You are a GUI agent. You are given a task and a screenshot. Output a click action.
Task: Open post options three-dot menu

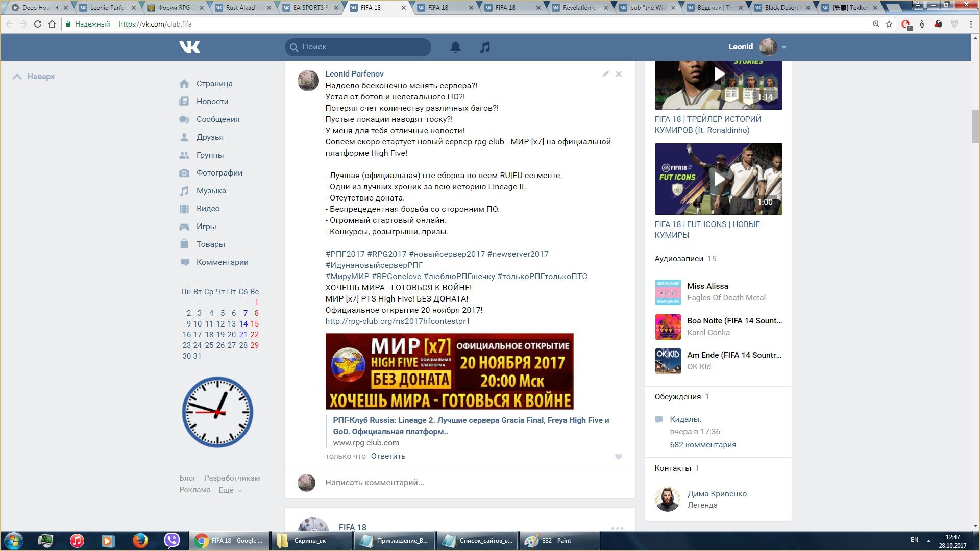pyautogui.click(x=617, y=528)
